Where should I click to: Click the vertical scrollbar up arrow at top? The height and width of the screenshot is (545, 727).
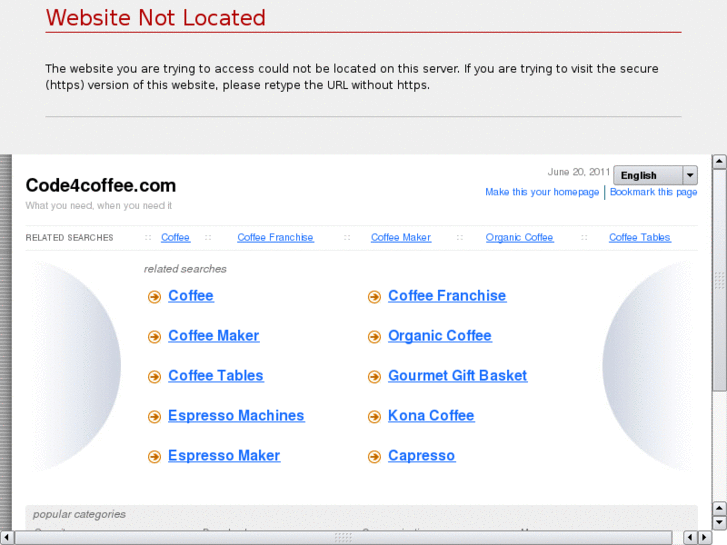click(719, 161)
